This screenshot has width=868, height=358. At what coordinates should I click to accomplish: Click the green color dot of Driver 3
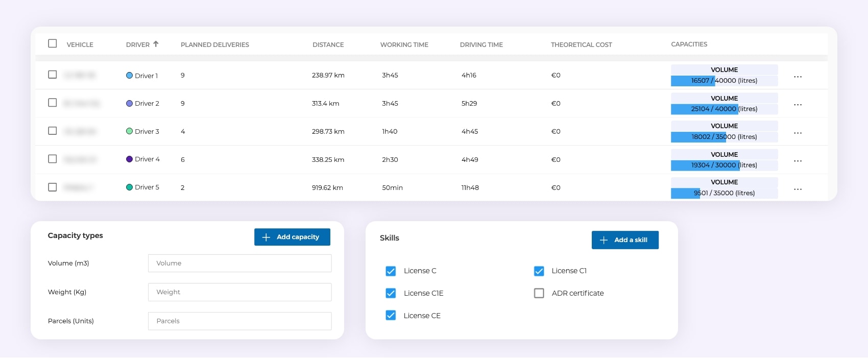129,131
